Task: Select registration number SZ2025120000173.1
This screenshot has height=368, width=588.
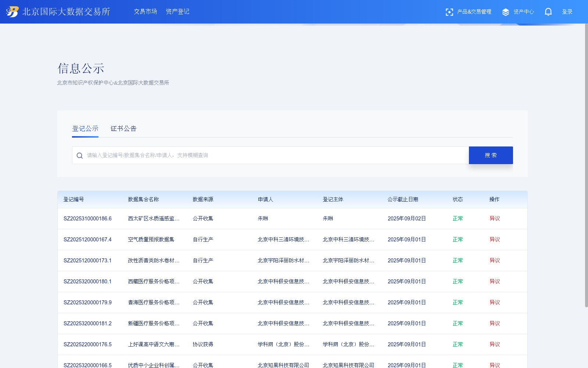Action: click(x=87, y=261)
